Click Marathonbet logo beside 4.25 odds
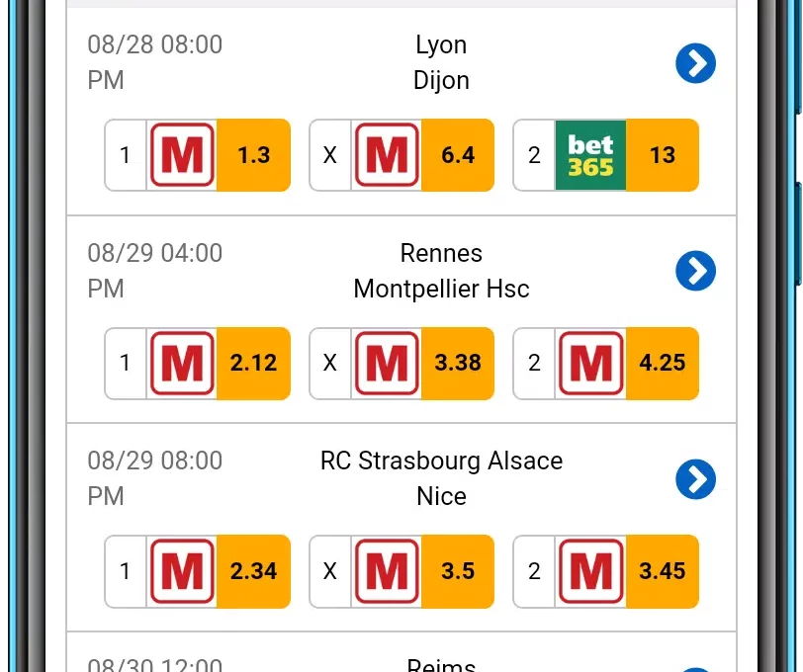Screen dimensions: 803x672 pyautogui.click(x=591, y=363)
